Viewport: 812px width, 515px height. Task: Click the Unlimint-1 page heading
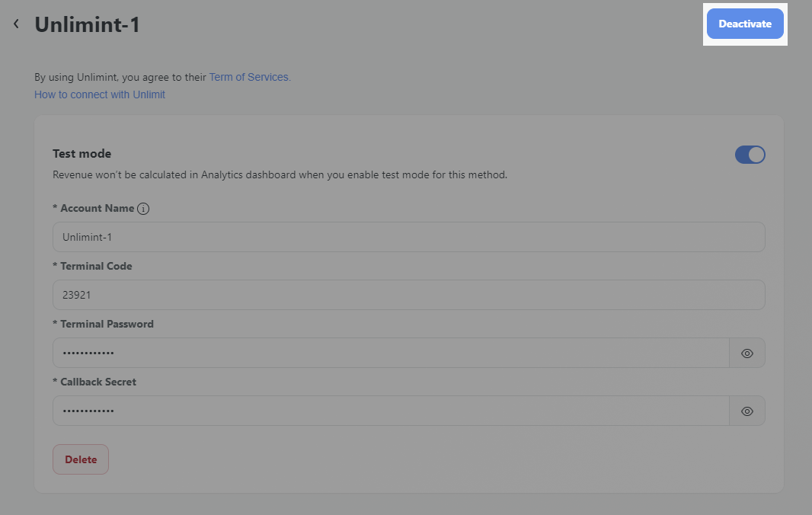point(87,25)
